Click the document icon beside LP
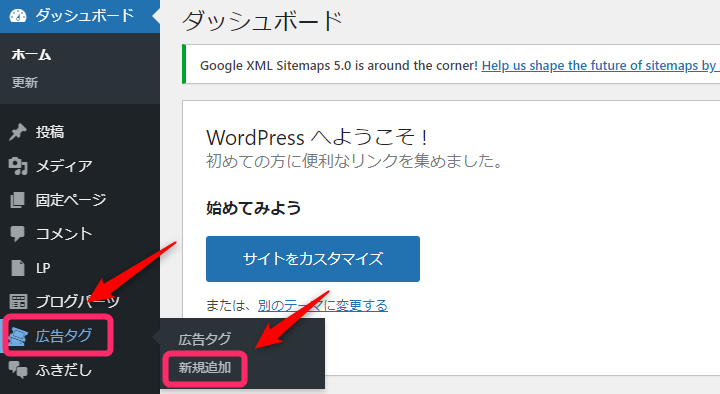 (x=18, y=268)
